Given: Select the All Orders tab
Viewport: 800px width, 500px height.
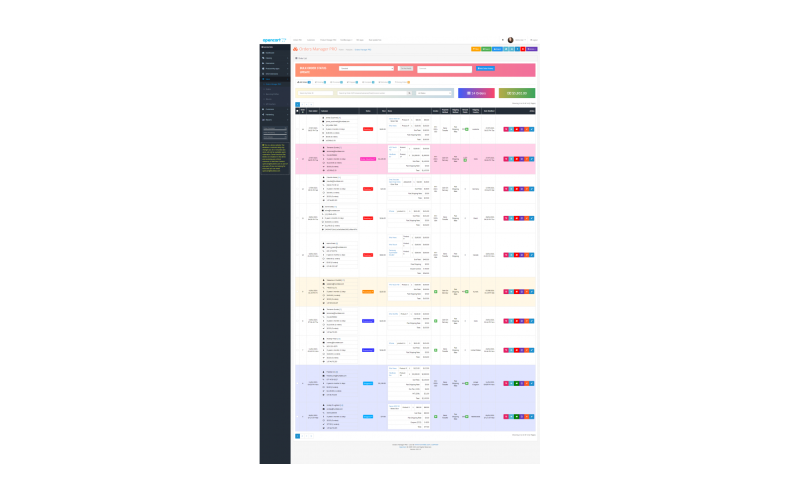Looking at the screenshot, I should (304, 82).
